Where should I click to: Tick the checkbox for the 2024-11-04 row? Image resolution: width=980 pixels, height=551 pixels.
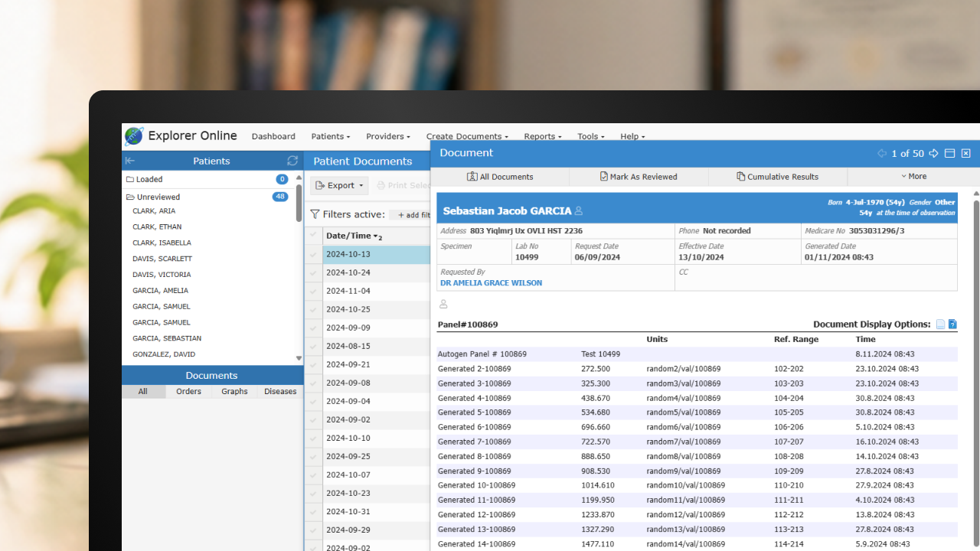313,291
